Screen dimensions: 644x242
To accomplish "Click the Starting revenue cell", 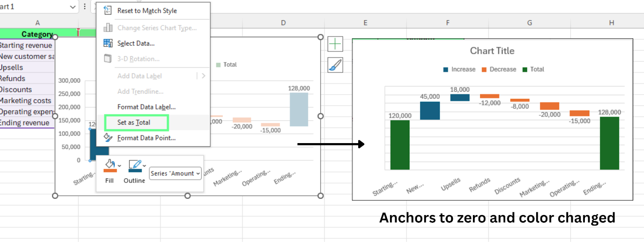I will (x=27, y=45).
